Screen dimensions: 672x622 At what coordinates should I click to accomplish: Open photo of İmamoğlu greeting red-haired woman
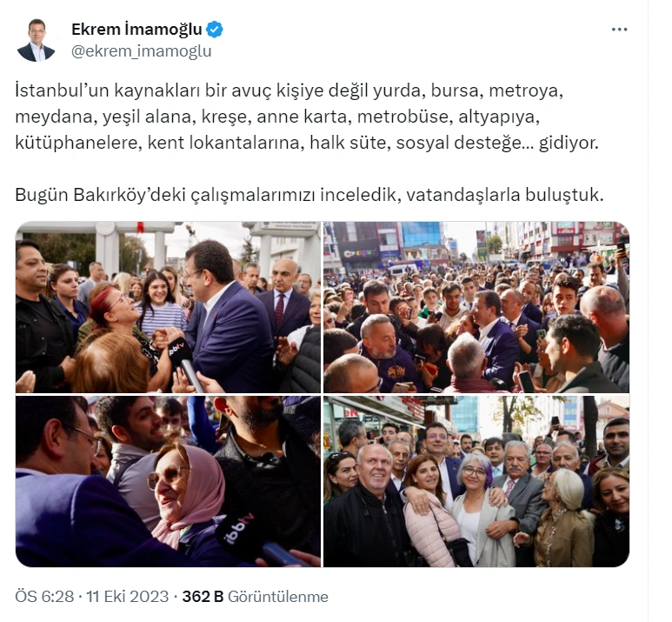point(168,307)
